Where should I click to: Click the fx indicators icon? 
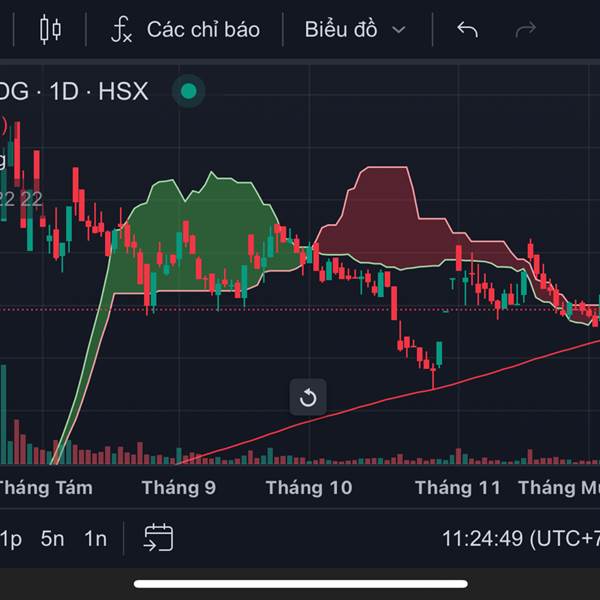coord(121,30)
